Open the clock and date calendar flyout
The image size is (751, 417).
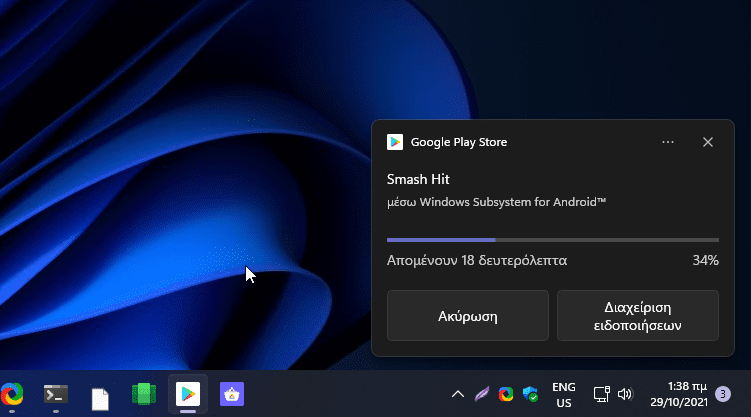click(x=679, y=394)
